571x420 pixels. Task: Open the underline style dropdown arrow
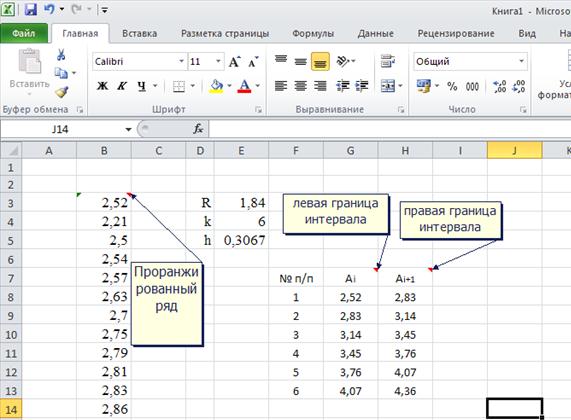155,86
